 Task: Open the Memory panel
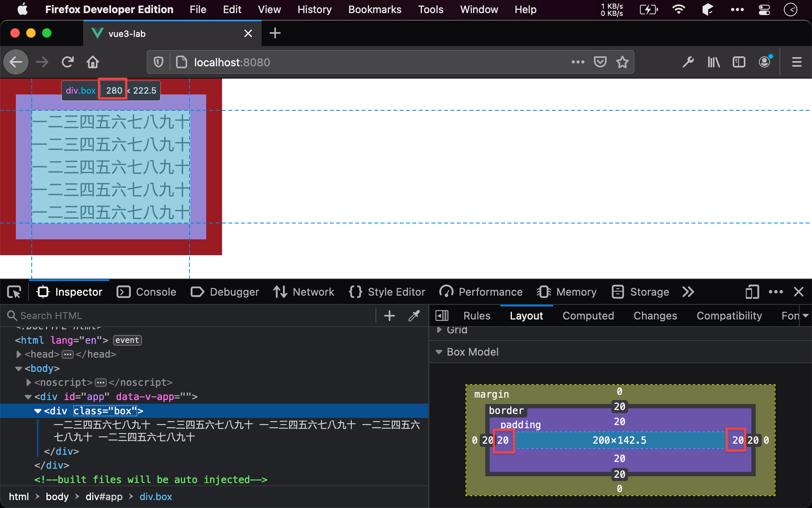(x=567, y=292)
